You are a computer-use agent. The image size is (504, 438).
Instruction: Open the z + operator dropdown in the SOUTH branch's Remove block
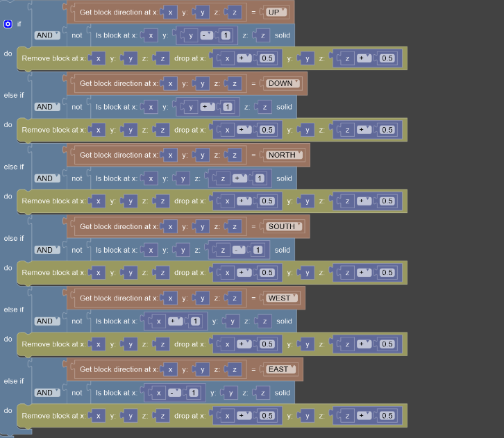(364, 273)
